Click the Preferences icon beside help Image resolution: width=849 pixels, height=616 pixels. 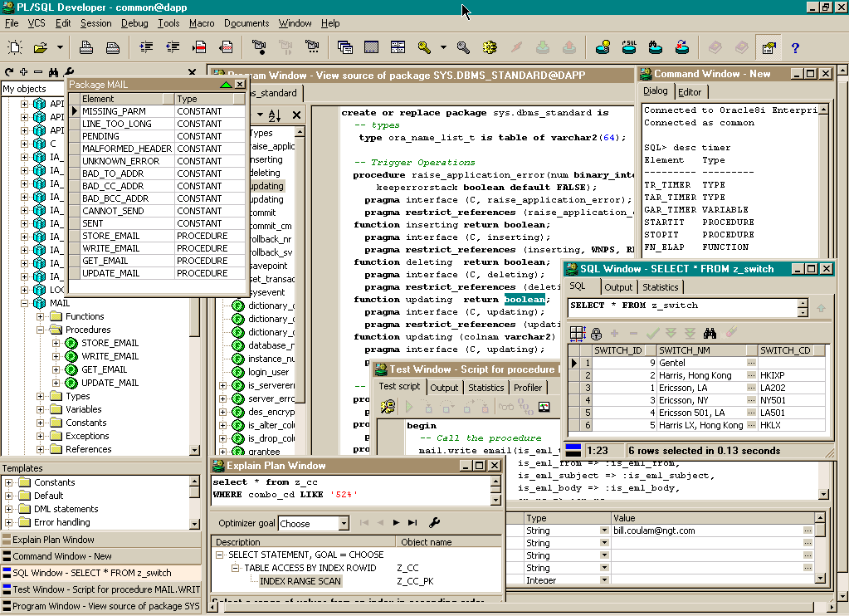(x=768, y=47)
